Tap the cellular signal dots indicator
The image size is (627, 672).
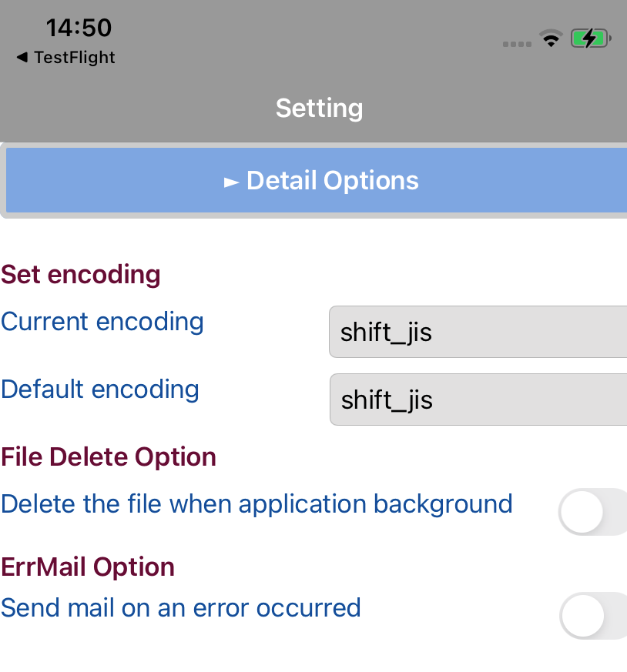(x=517, y=44)
